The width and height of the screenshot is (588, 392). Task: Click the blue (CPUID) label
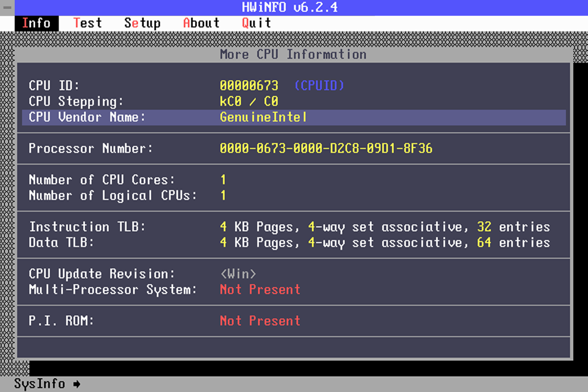point(319,86)
